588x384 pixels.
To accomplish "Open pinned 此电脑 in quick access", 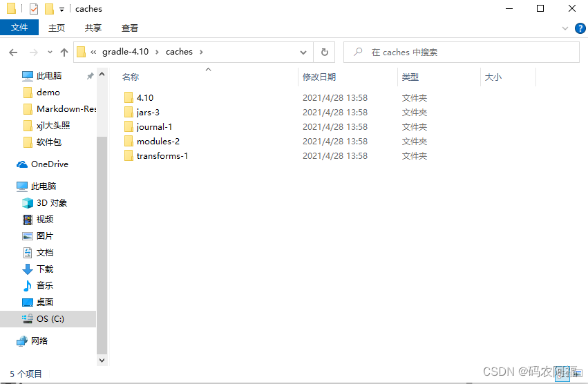I will point(49,76).
